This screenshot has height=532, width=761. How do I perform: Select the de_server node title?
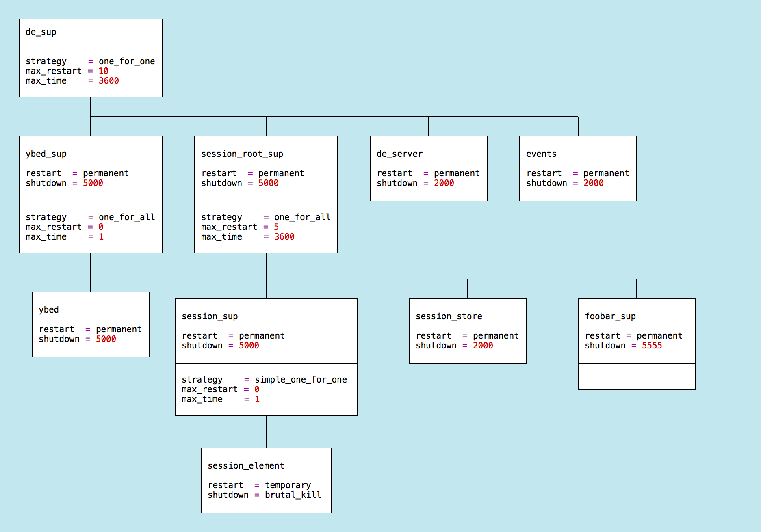[400, 154]
